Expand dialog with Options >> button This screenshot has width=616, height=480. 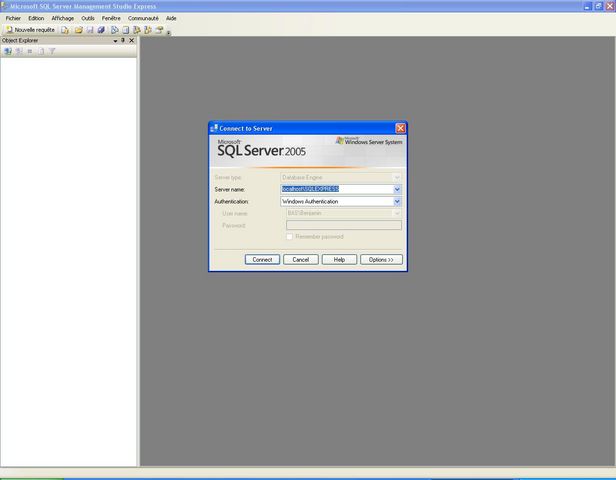click(x=380, y=259)
